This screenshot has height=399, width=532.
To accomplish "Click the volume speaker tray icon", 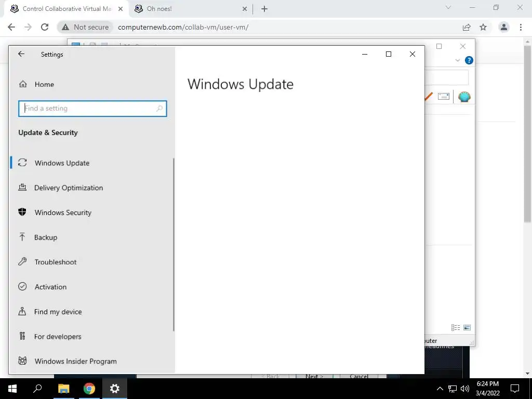I will (x=465, y=389).
